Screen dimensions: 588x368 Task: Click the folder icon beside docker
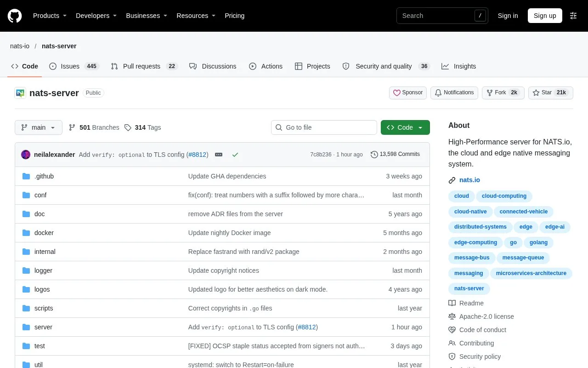[x=26, y=233]
